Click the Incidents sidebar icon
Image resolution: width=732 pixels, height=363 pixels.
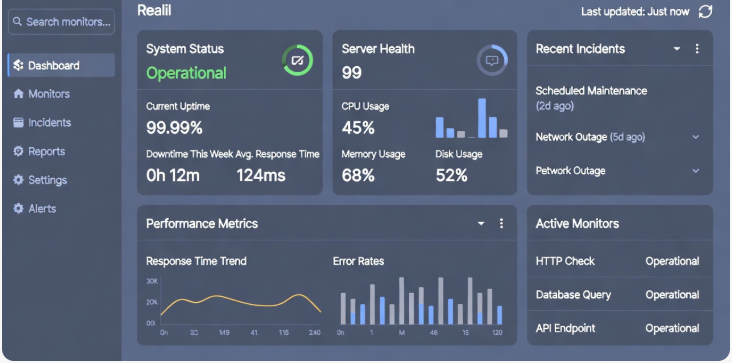click(18, 123)
